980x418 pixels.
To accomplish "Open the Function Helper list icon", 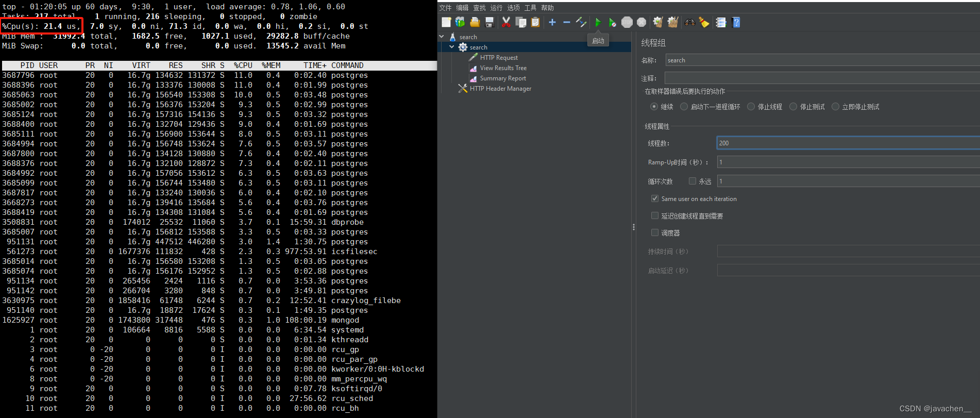I will [x=721, y=22].
